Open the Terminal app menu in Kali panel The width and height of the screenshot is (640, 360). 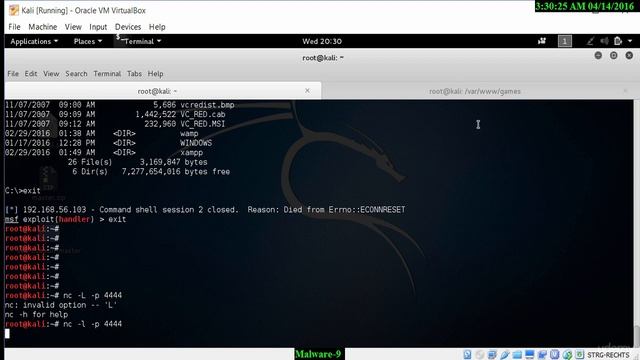click(139, 41)
